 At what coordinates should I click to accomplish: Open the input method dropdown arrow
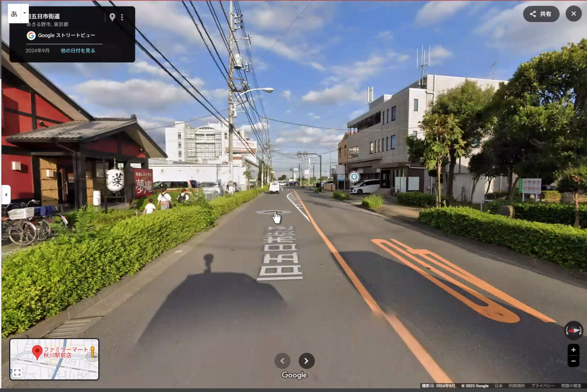click(24, 13)
